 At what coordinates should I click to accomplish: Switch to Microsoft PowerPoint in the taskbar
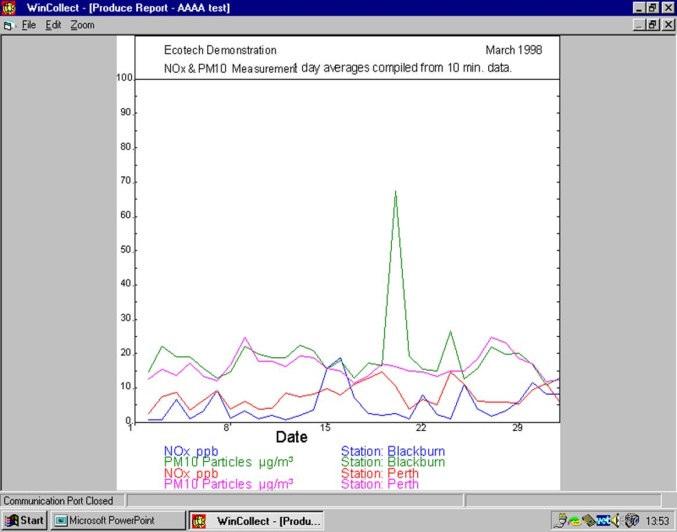click(118, 520)
